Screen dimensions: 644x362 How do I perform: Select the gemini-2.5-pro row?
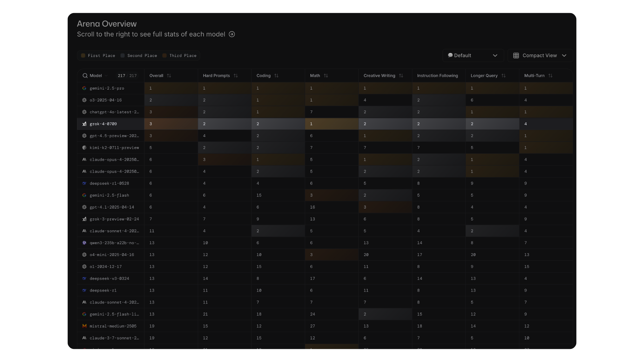(x=325, y=88)
